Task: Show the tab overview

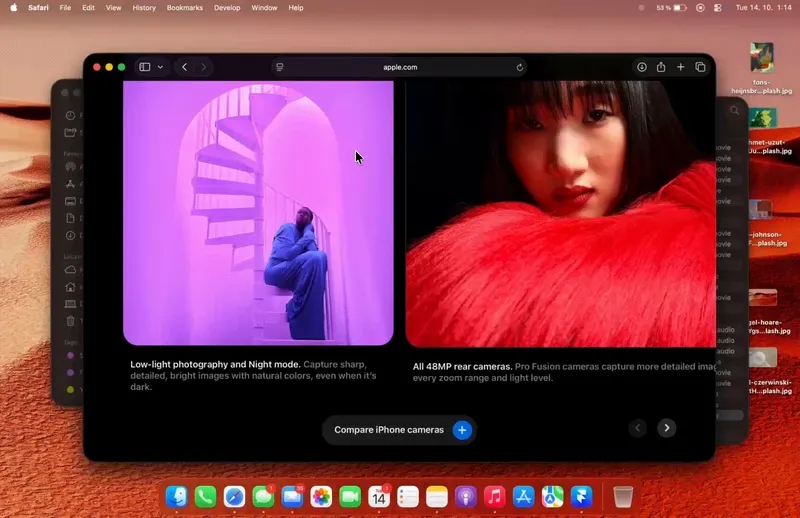Action: tap(700, 67)
